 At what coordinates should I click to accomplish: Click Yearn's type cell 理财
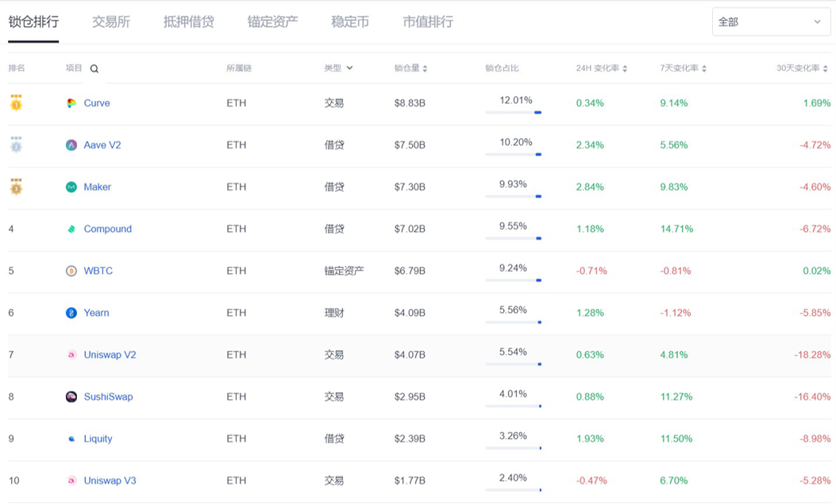click(x=334, y=314)
